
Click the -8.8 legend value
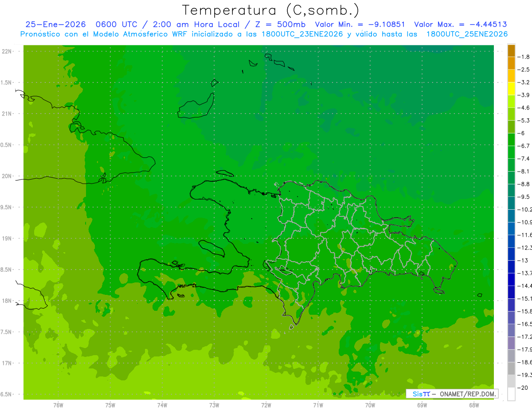point(524,184)
